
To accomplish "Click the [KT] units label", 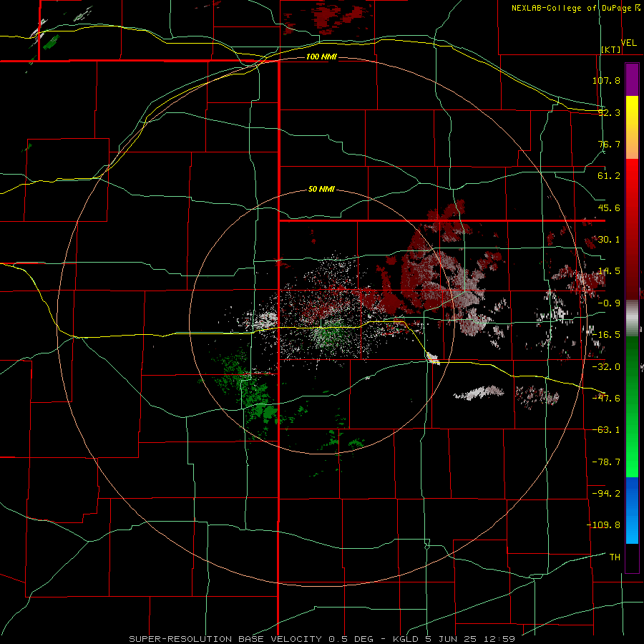I will 611,49.
